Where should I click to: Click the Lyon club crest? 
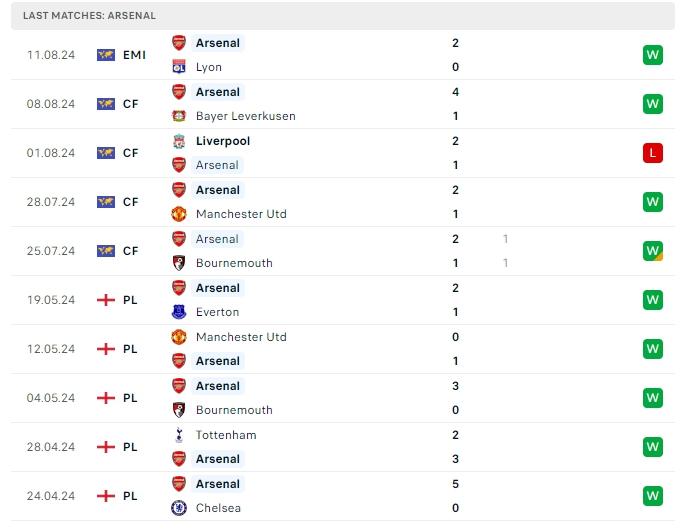pos(179,67)
